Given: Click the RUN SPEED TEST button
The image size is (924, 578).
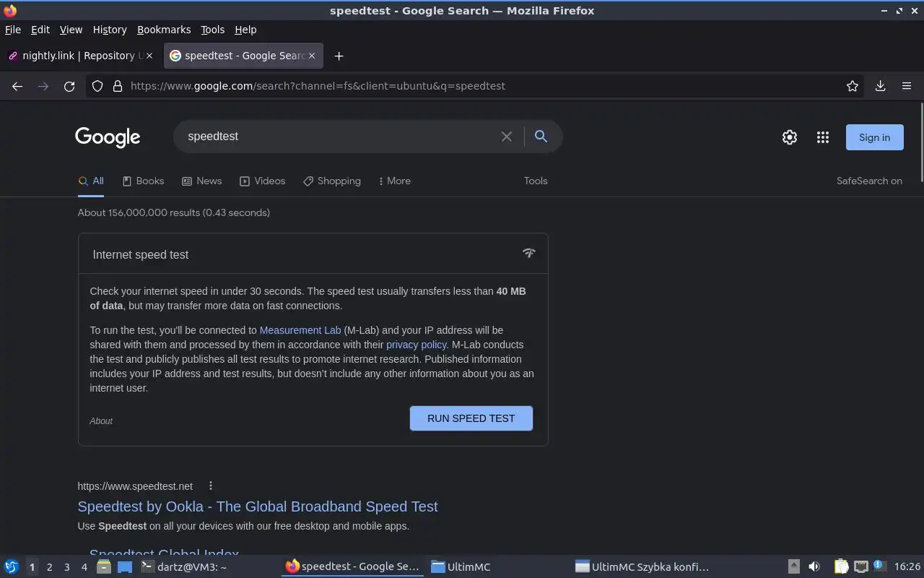Looking at the screenshot, I should pos(471,418).
